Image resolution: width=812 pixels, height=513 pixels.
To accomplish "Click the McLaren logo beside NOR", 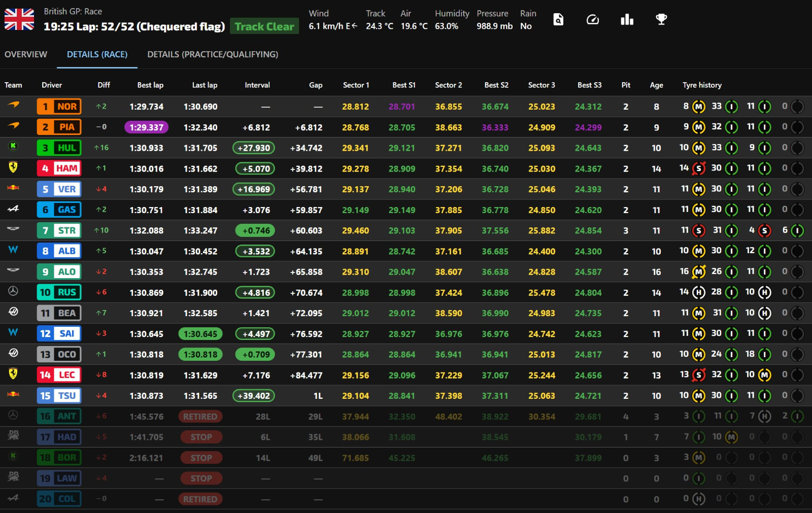I will pos(13,106).
